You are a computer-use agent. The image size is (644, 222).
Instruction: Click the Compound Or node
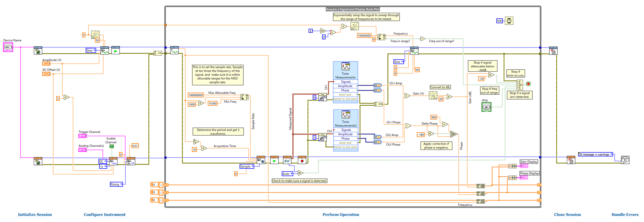(519, 85)
